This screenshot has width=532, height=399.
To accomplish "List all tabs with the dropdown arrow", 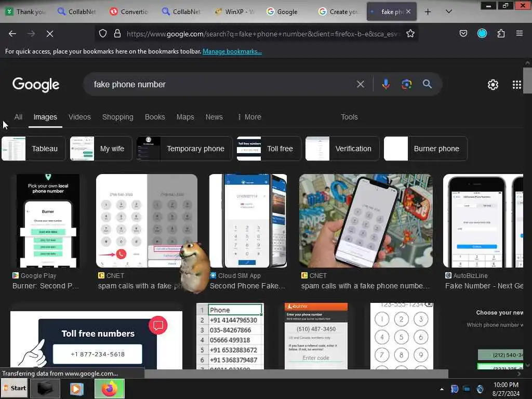I will tap(448, 11).
